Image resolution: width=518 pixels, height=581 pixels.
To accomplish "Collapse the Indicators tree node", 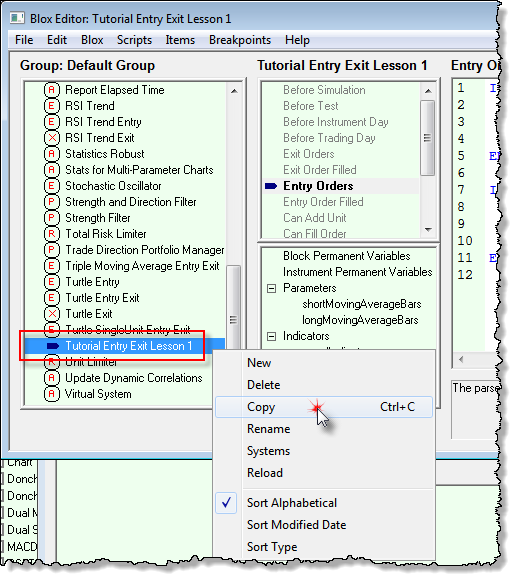I will [272, 336].
